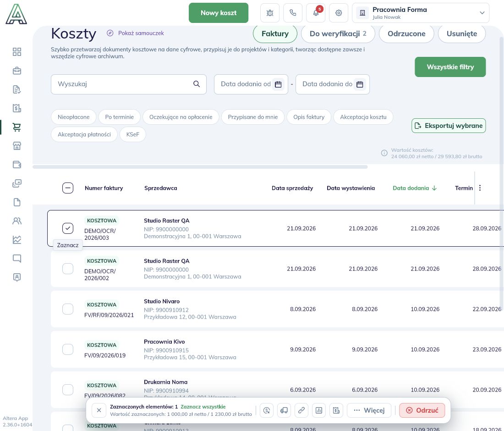Click the Odrzuć button
Image resolution: width=504 pixels, height=431 pixels.
click(x=422, y=410)
